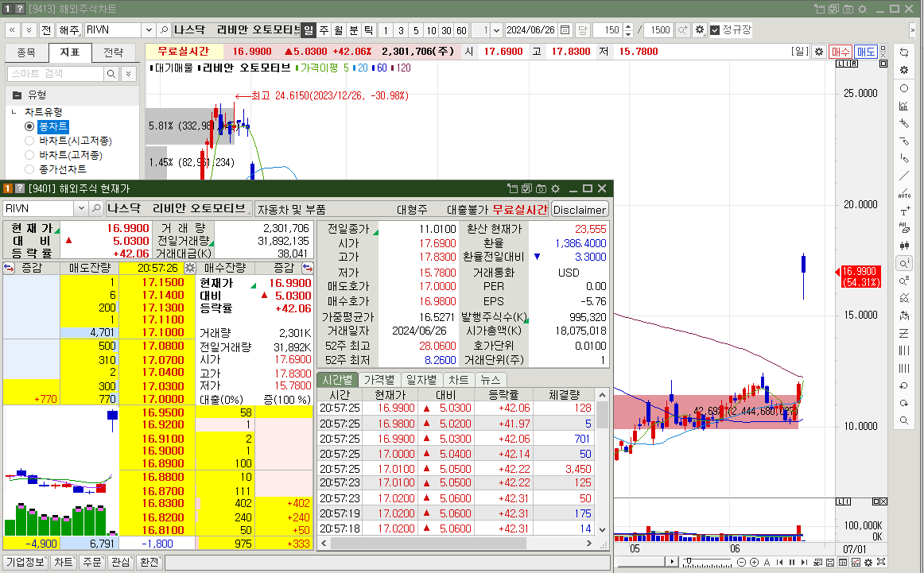Image resolution: width=924 pixels, height=573 pixels.
Task: Open the calendar date picker
Action: click(565, 30)
